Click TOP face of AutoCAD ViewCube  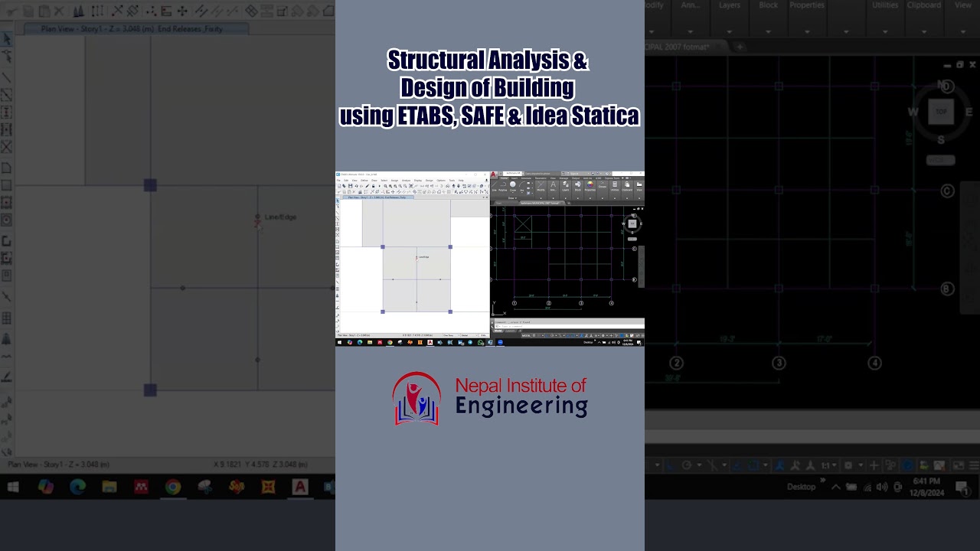(x=941, y=112)
